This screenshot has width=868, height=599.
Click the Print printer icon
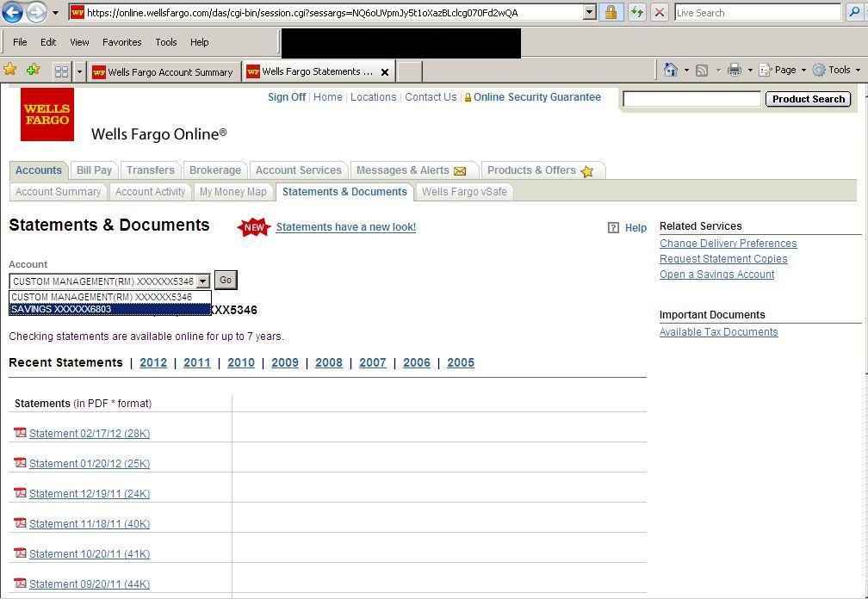point(734,70)
